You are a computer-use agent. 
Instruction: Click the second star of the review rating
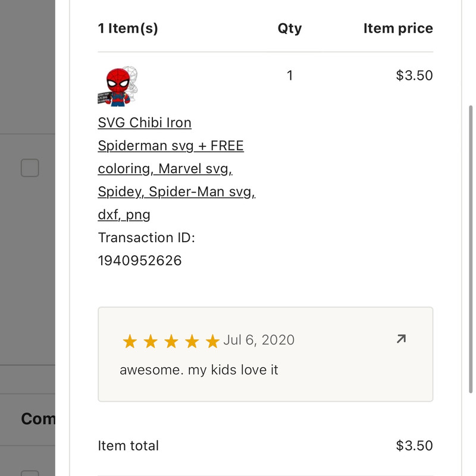tap(150, 342)
